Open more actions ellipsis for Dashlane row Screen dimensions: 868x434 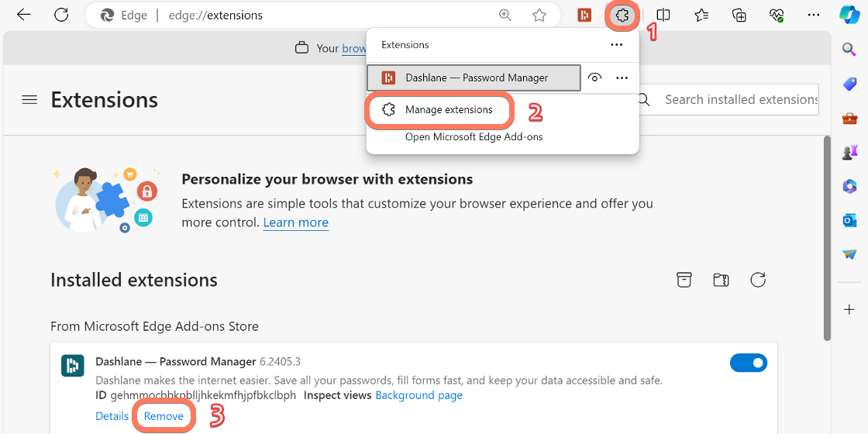(622, 78)
